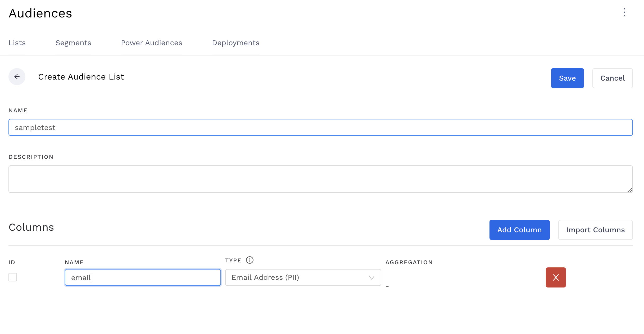Open the Power Audiences tab
This screenshot has height=334, width=644.
(151, 43)
